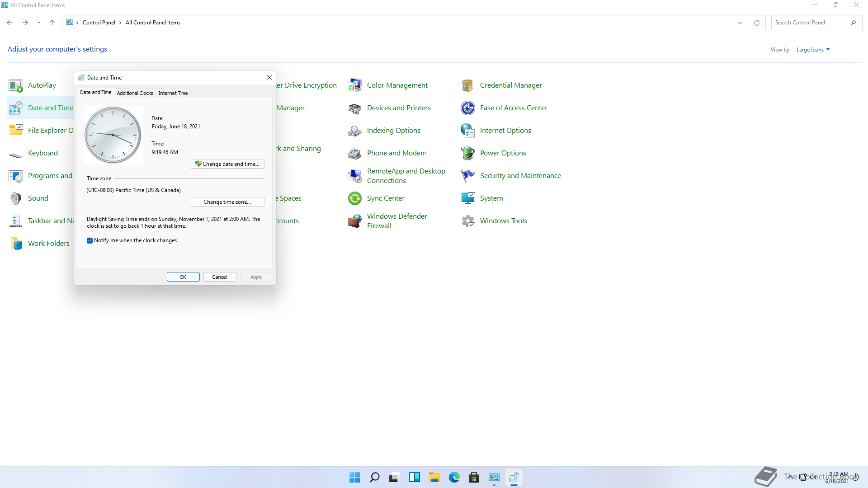Open taskbar Search magnifier
The width and height of the screenshot is (868, 488).
(x=375, y=477)
